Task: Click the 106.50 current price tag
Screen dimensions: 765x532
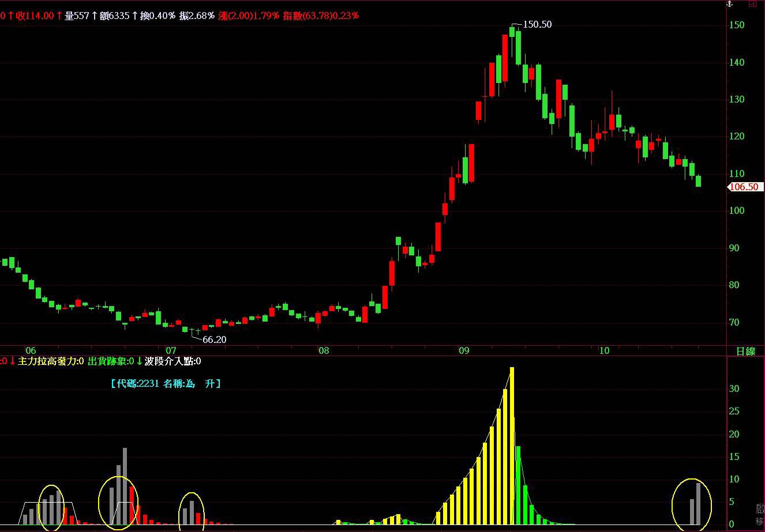Action: [x=745, y=187]
